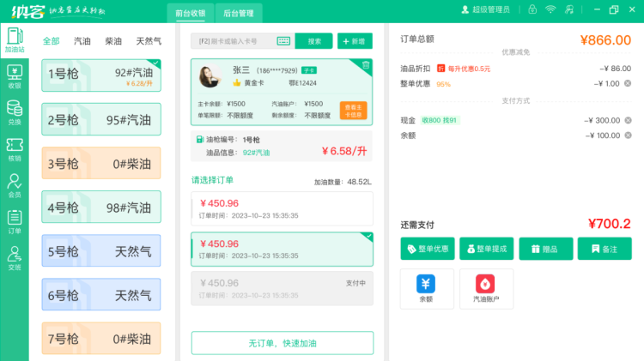Click 无订单、快速加油 button
Screen dimensions: 644x361
pos(282,343)
